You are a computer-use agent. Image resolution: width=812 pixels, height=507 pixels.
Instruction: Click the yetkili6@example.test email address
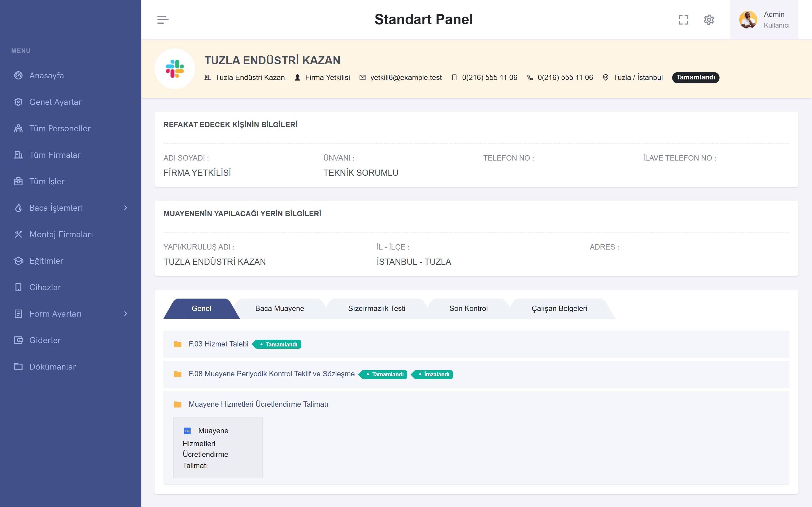pos(406,77)
